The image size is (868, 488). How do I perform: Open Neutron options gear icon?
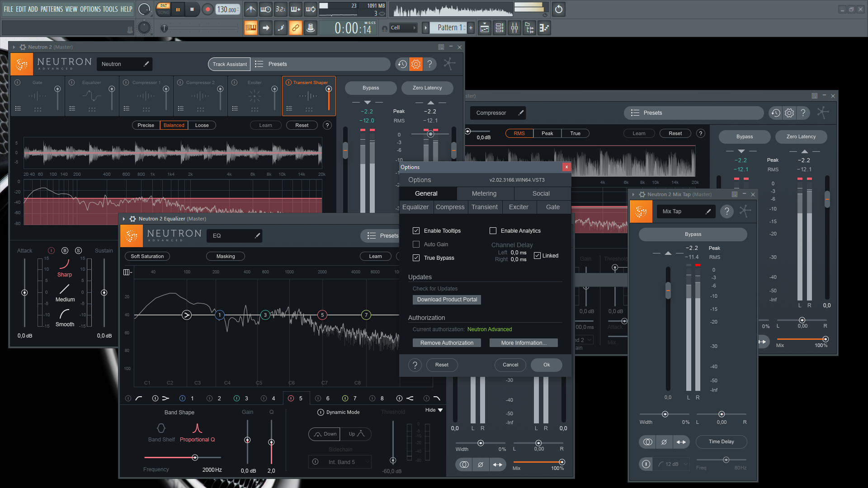coord(416,64)
